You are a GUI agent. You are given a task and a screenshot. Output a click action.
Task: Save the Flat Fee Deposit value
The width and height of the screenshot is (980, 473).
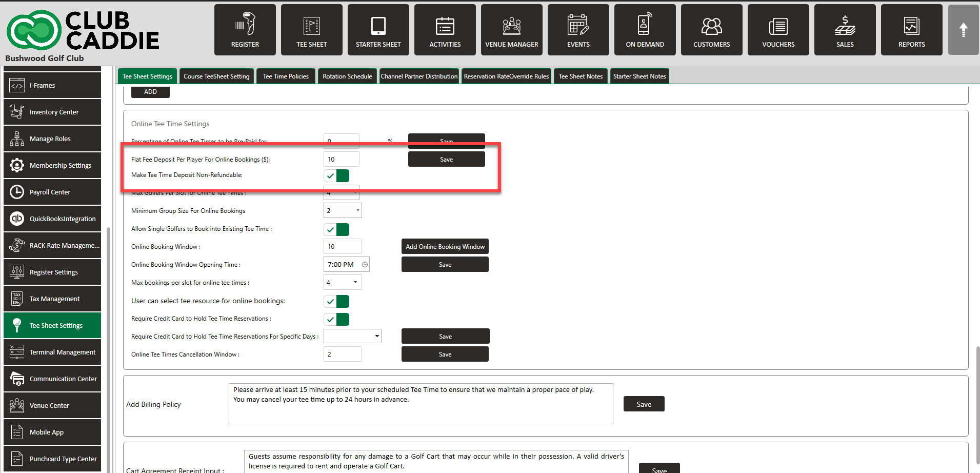coord(446,159)
